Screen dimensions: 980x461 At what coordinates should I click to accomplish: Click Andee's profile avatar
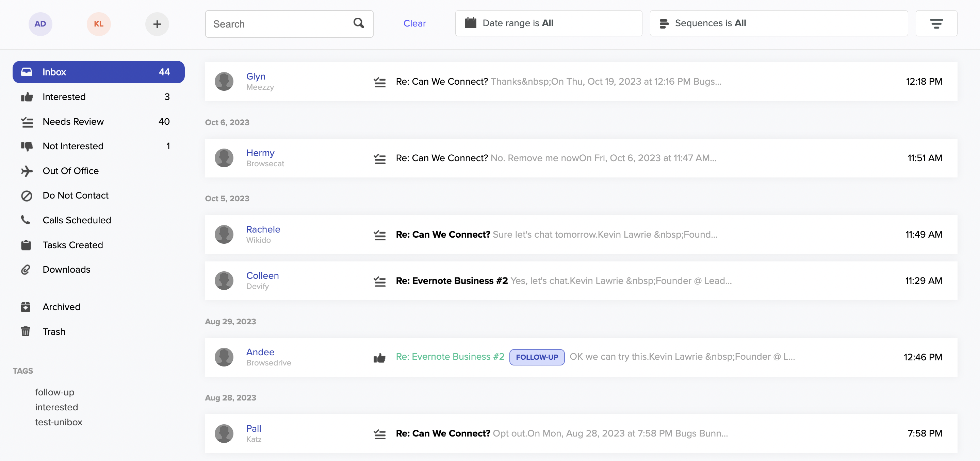point(224,357)
